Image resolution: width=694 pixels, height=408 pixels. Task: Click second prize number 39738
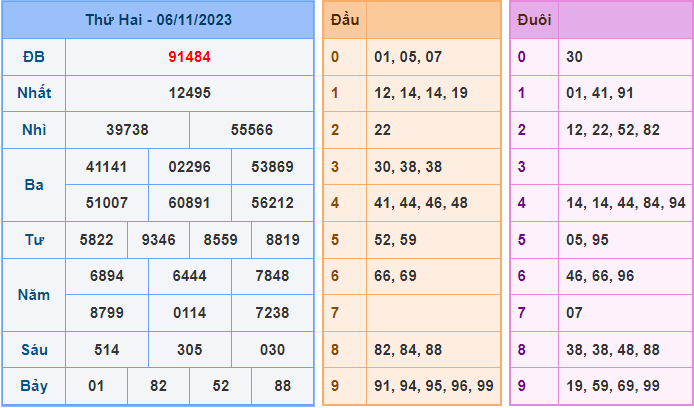tap(127, 130)
